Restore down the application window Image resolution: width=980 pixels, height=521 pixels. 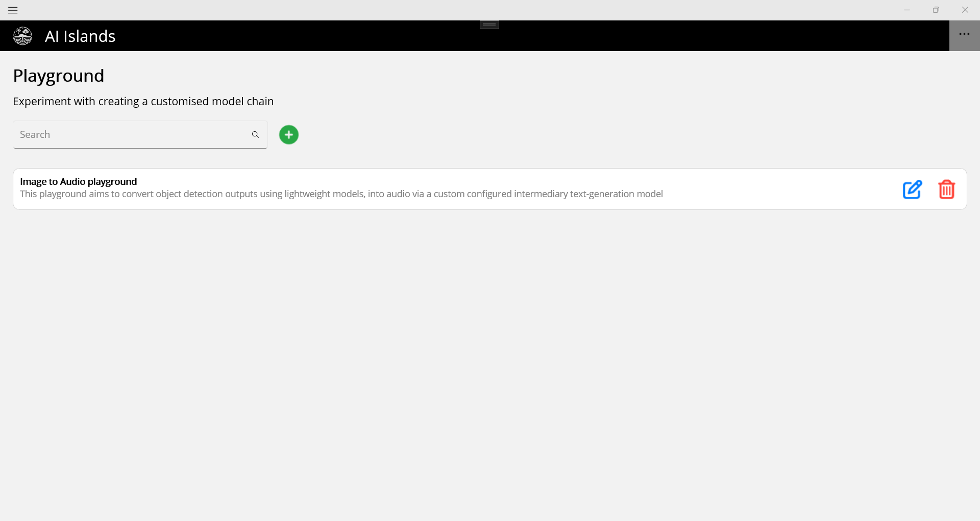[x=936, y=10]
